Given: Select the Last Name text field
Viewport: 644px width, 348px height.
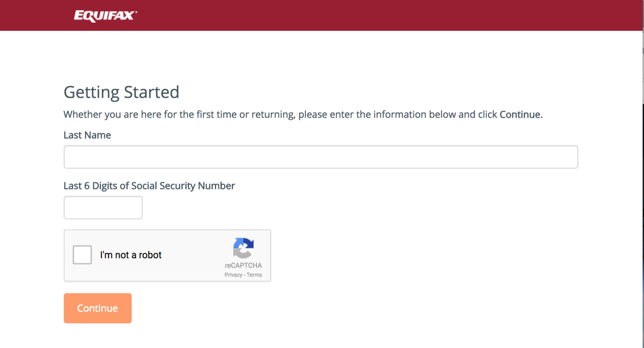Looking at the screenshot, I should pyautogui.click(x=321, y=157).
